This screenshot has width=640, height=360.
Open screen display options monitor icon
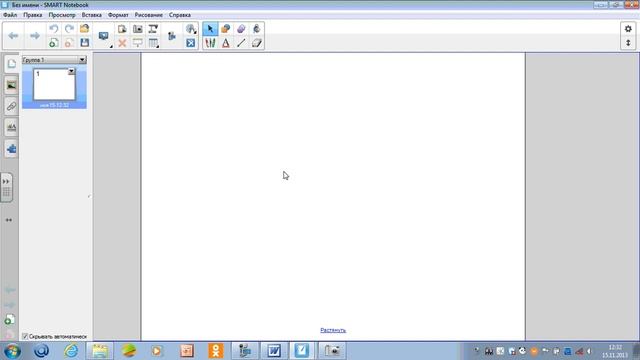(104, 36)
